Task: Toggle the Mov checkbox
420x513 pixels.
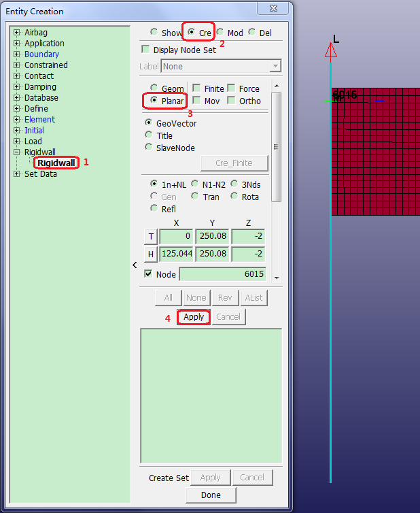Action: pos(196,100)
